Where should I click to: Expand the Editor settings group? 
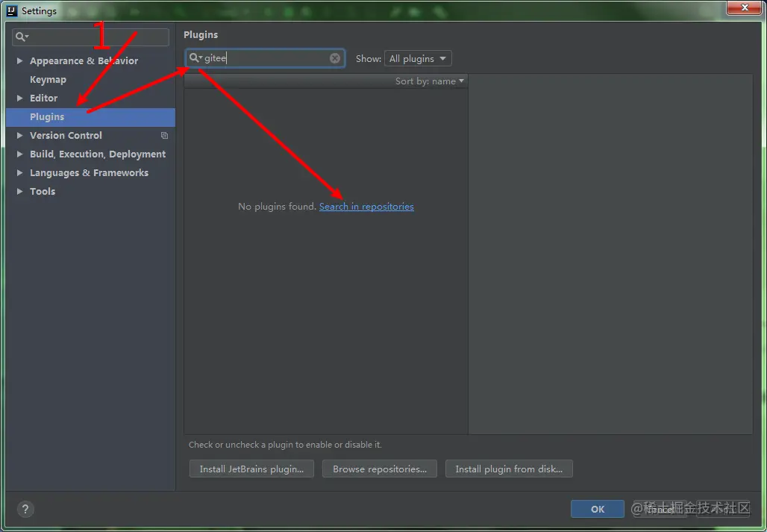[x=19, y=98]
